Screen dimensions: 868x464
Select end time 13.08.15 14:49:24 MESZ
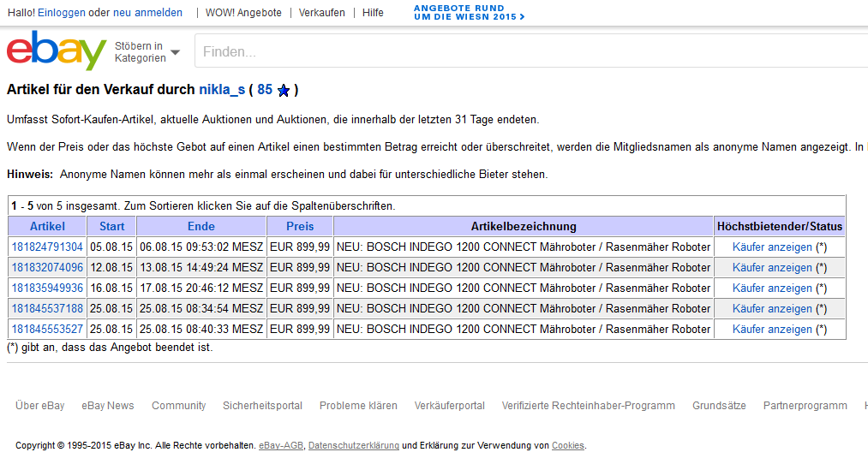(x=201, y=267)
